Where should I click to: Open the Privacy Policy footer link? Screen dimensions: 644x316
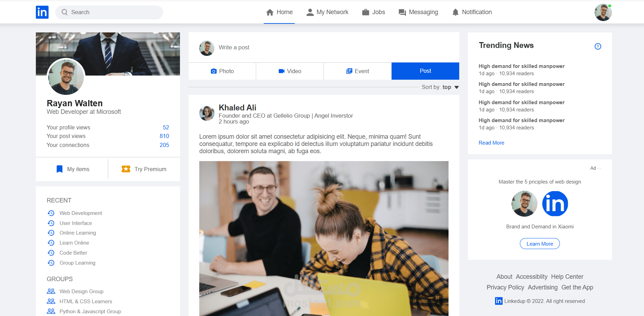(505, 287)
